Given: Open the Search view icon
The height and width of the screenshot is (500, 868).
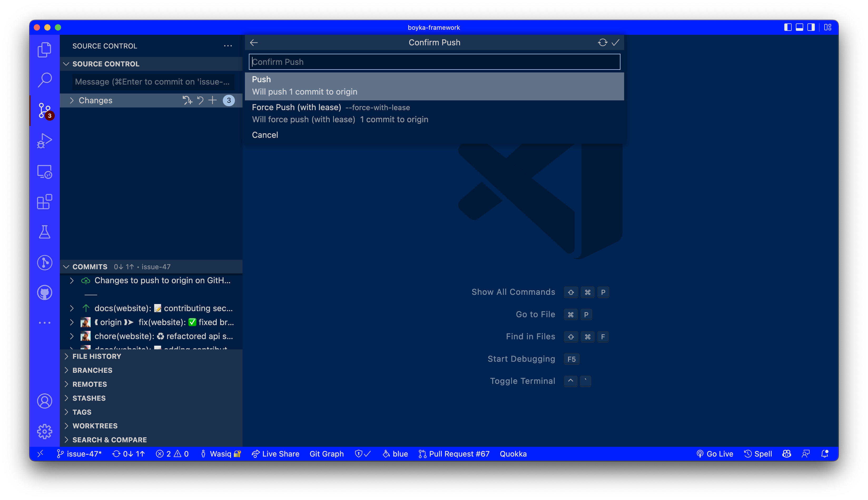Looking at the screenshot, I should [x=44, y=80].
